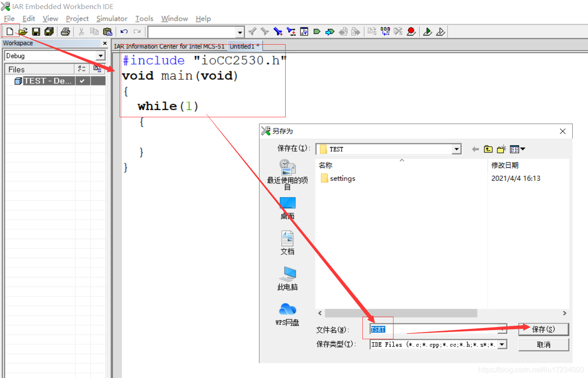Jump to next bookmark icon
The height and width of the screenshot is (378, 588).
point(330,32)
